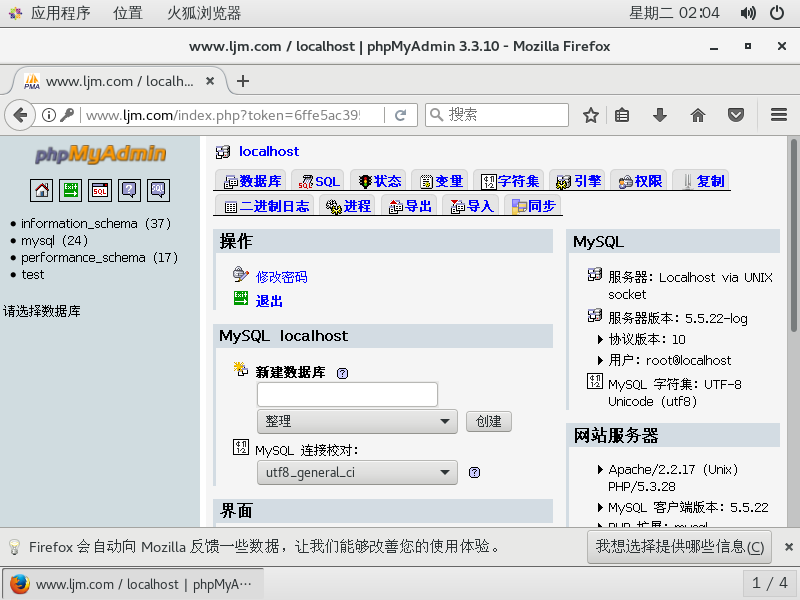
Task: Click the localhost server link
Action: (x=269, y=152)
